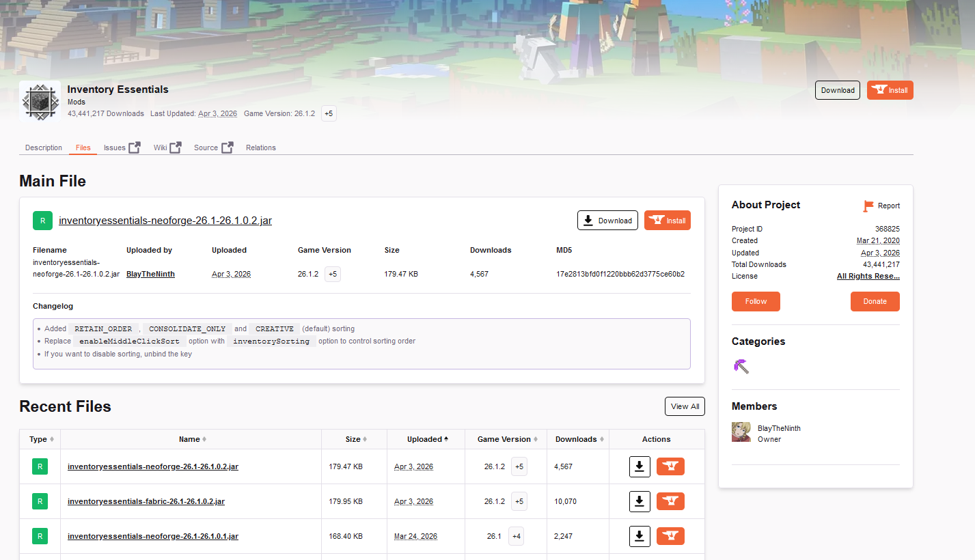Click the header Download button

(838, 90)
